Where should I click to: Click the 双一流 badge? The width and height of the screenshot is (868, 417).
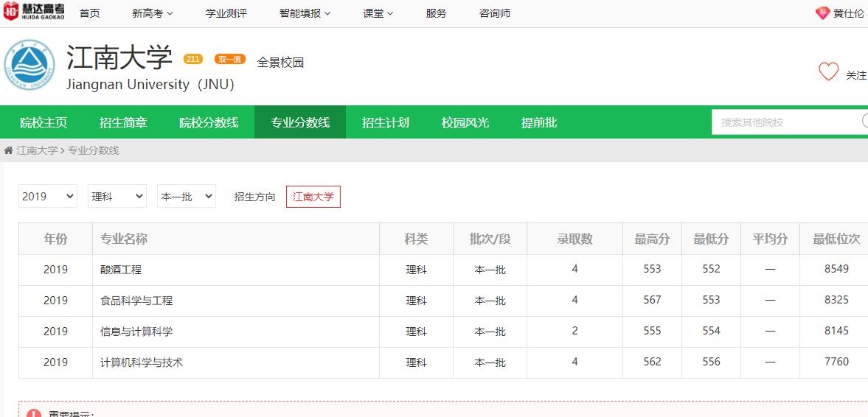pyautogui.click(x=230, y=59)
